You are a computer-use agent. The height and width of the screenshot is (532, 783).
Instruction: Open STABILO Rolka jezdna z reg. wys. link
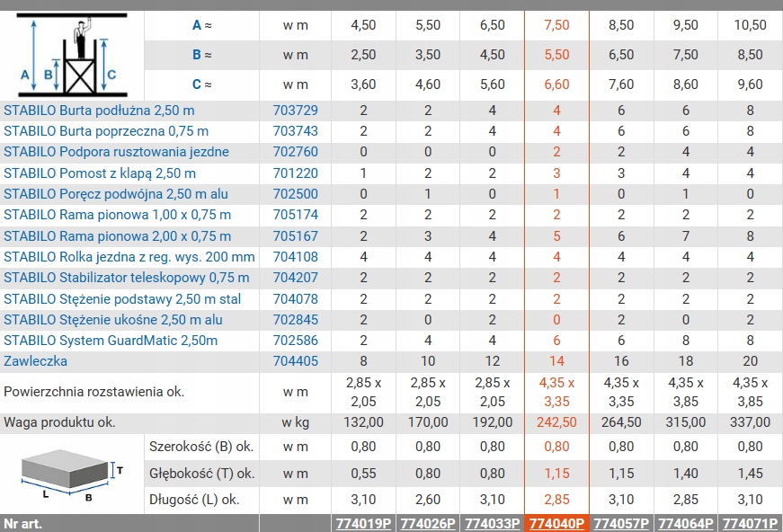(x=129, y=256)
